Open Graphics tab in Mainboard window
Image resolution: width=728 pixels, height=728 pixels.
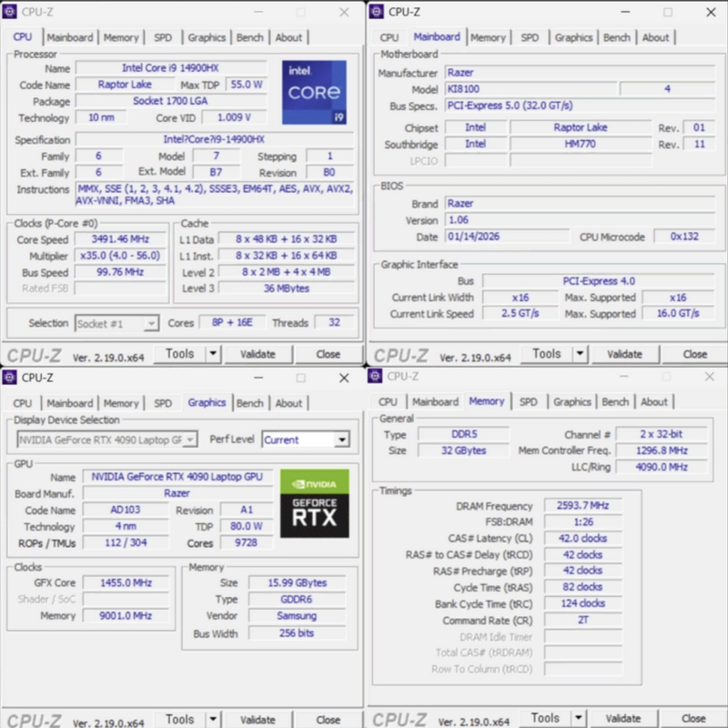574,37
